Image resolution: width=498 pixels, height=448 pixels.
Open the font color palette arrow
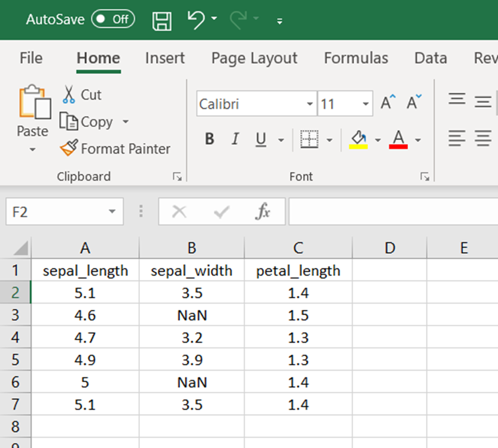tap(418, 140)
